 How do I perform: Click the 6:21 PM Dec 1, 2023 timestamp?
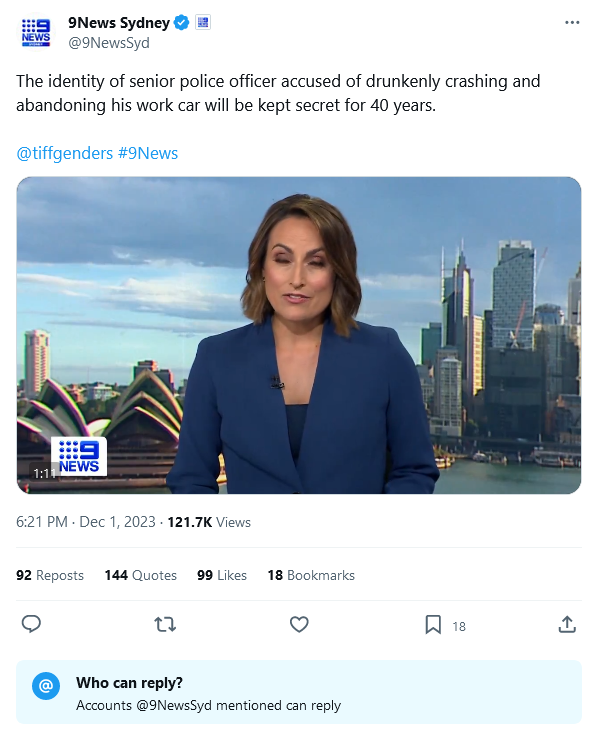(x=86, y=522)
